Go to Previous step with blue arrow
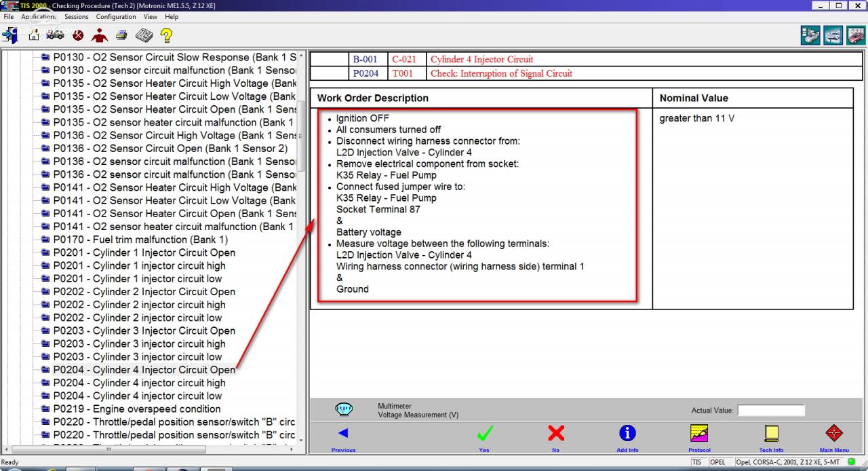The image size is (868, 471). pyautogui.click(x=343, y=437)
